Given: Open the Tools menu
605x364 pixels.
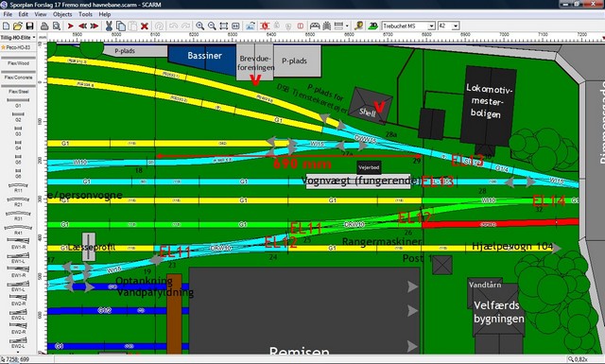Looking at the screenshot, I should 85,14.
